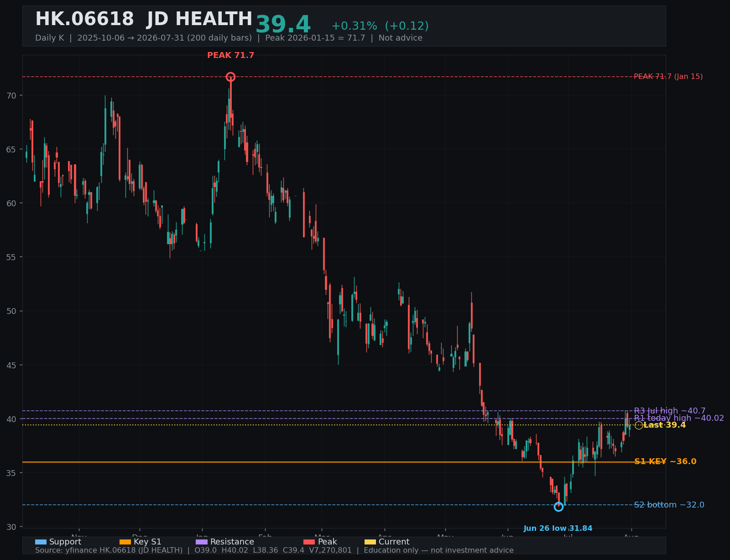Click the 'Current' legend label
The height and width of the screenshot is (560, 730).
(x=394, y=542)
